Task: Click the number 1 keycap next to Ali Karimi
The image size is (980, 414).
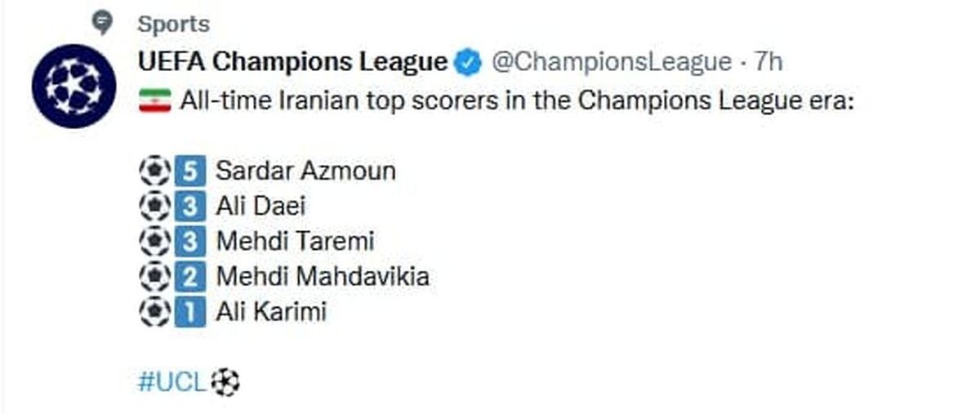Action: [187, 312]
